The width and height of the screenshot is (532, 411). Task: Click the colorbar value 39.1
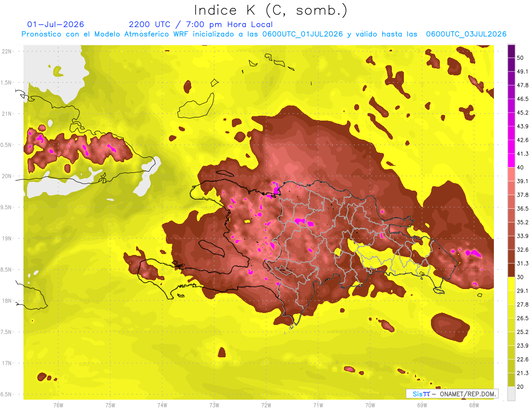pyautogui.click(x=522, y=181)
